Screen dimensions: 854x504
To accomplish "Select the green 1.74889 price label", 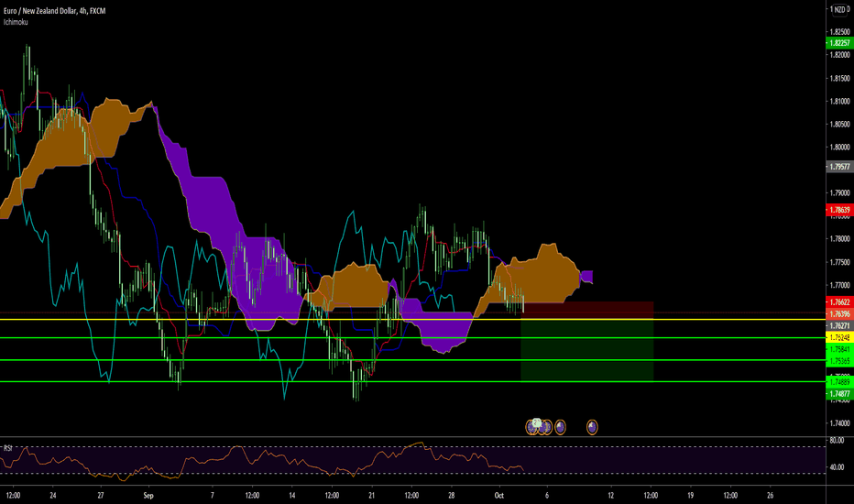I will coord(839,382).
